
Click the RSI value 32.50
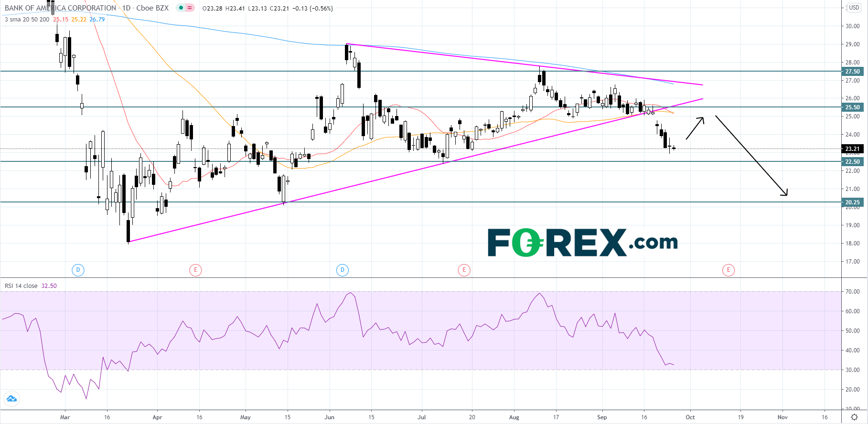pyautogui.click(x=49, y=286)
